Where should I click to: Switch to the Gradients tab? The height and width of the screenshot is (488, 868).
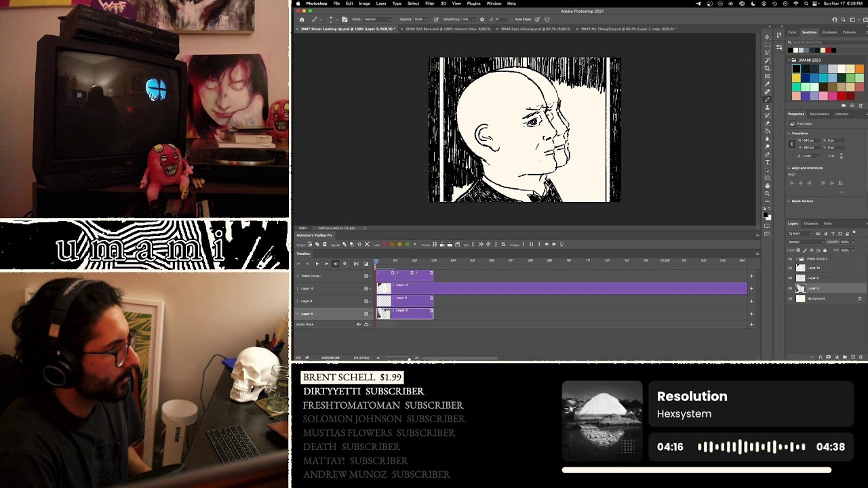[x=829, y=32]
